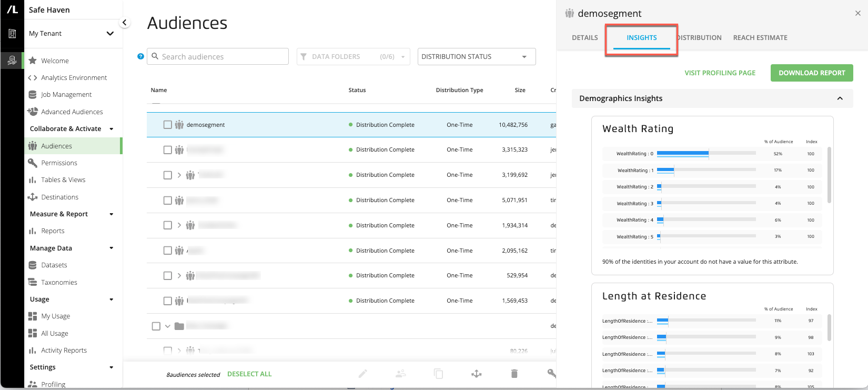Click the Datasets database icon
868x390 pixels.
click(x=33, y=265)
